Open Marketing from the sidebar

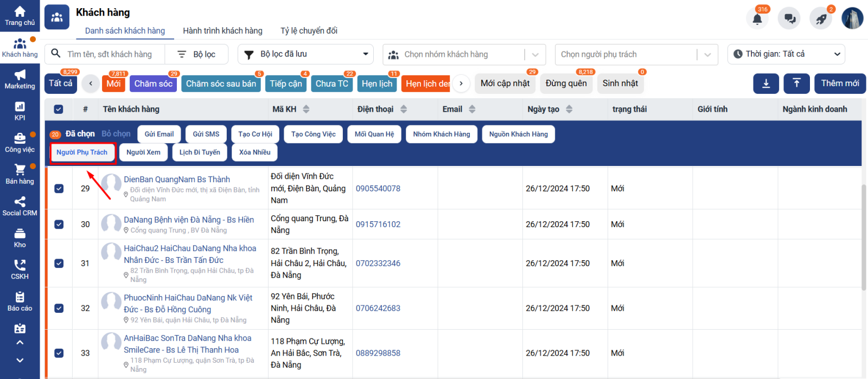20,79
